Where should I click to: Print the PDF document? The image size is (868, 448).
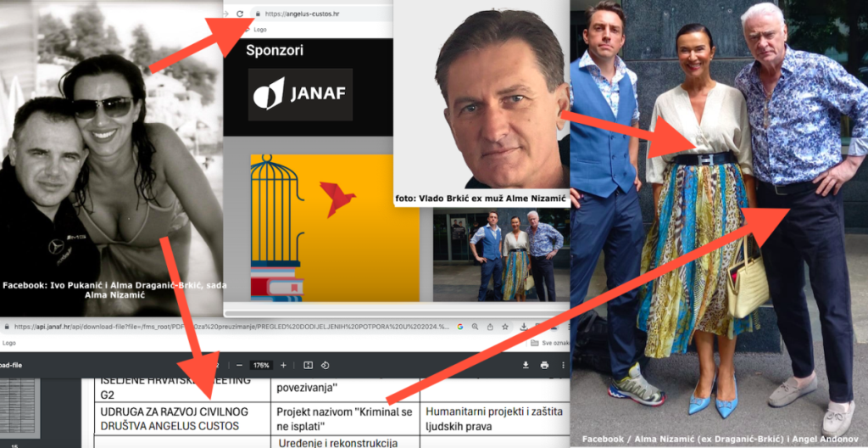point(544,365)
